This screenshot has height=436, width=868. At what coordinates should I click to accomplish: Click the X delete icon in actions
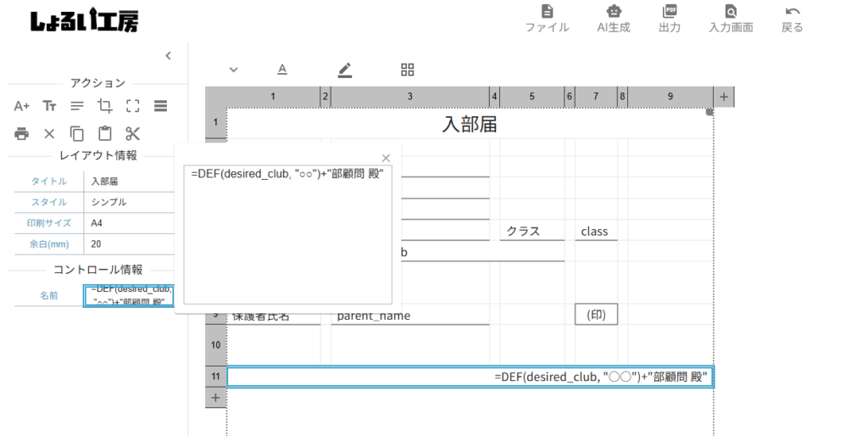(49, 133)
